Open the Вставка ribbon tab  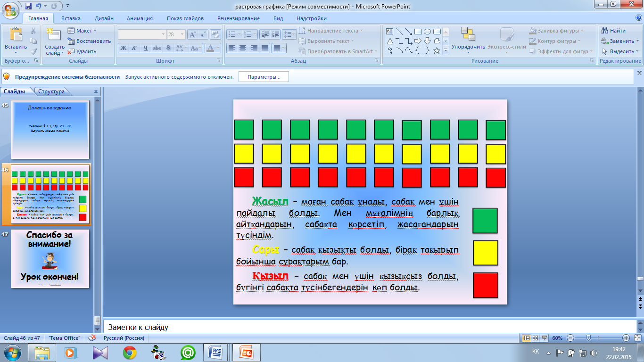71,18
